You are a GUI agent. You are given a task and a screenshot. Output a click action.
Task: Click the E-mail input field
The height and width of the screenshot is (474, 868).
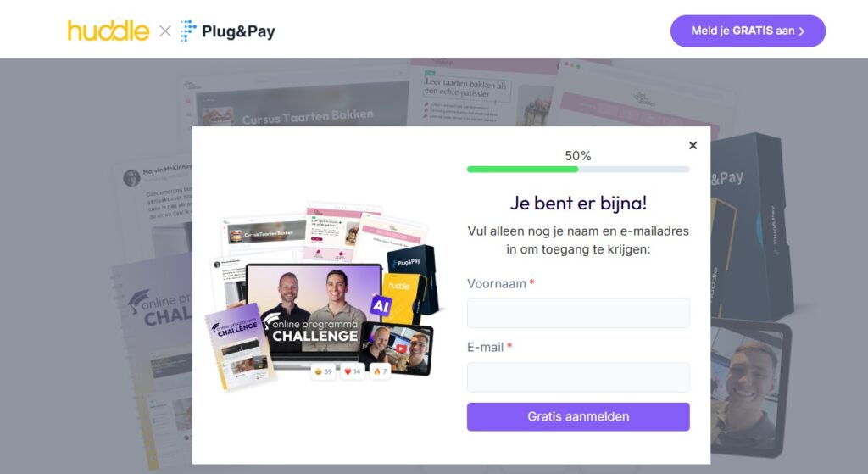pyautogui.click(x=578, y=376)
